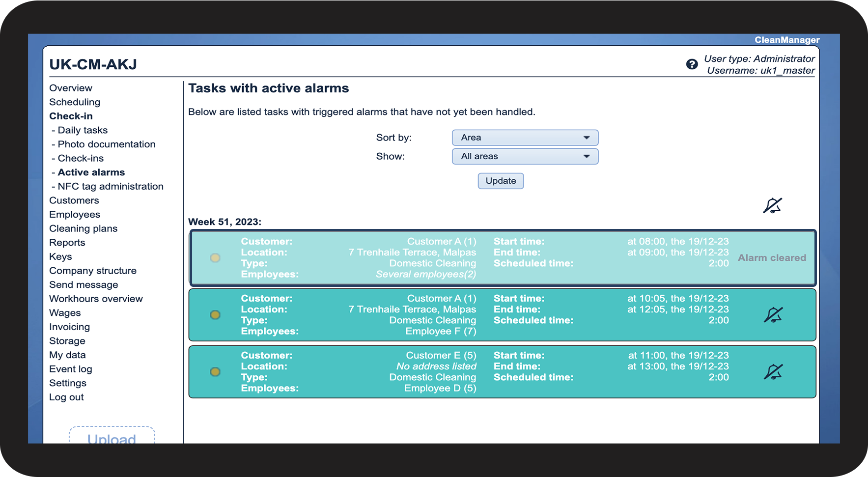Open the Sort by Area dropdown
Image resolution: width=868 pixels, height=477 pixels.
[525, 138]
